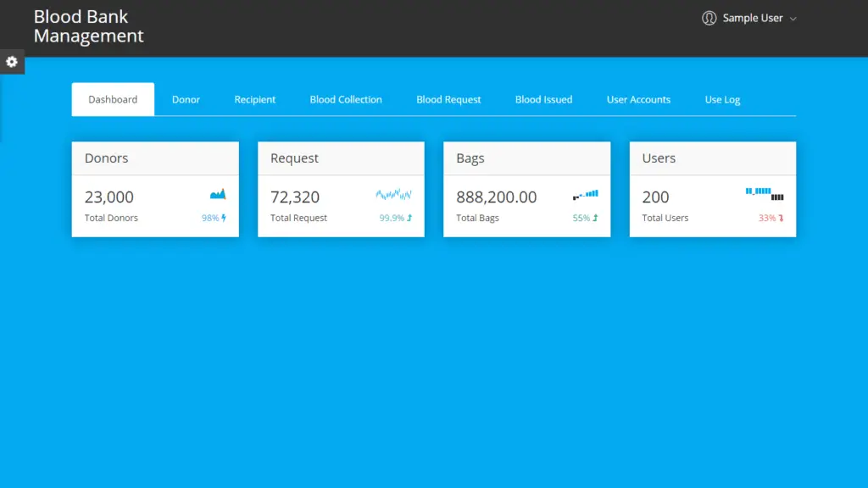This screenshot has width=868, height=488.
Task: Click the red down arrow beside 33% on Users card
Action: [781, 218]
